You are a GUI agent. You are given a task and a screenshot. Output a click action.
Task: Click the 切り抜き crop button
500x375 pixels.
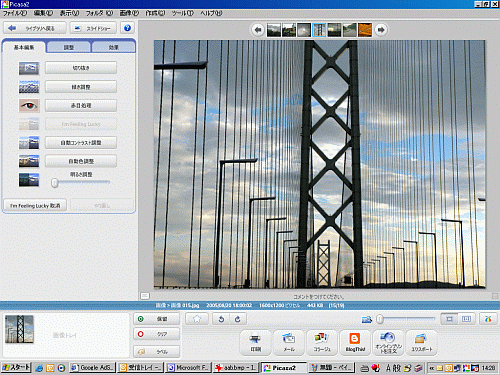81,68
